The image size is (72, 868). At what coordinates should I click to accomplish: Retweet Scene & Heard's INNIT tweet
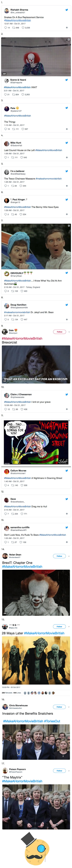[14, 95]
